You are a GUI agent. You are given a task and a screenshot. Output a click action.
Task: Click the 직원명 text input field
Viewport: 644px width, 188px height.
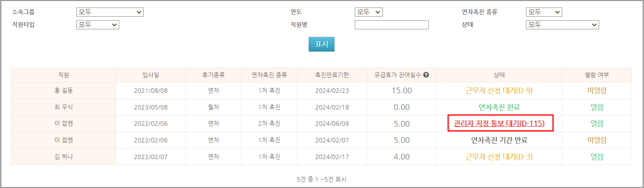click(391, 25)
